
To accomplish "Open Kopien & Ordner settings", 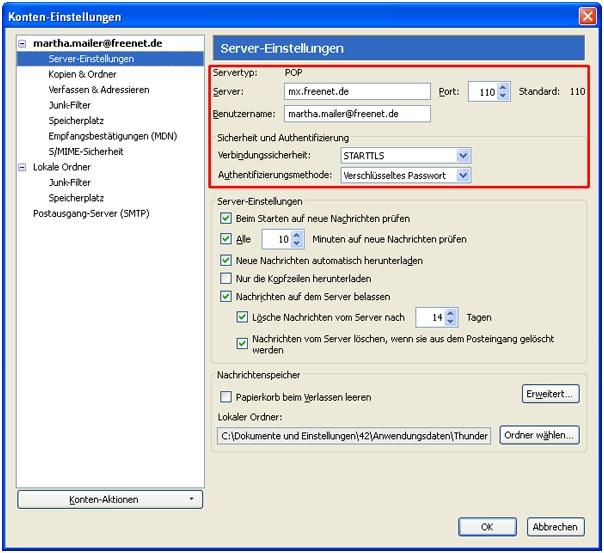I will [82, 74].
